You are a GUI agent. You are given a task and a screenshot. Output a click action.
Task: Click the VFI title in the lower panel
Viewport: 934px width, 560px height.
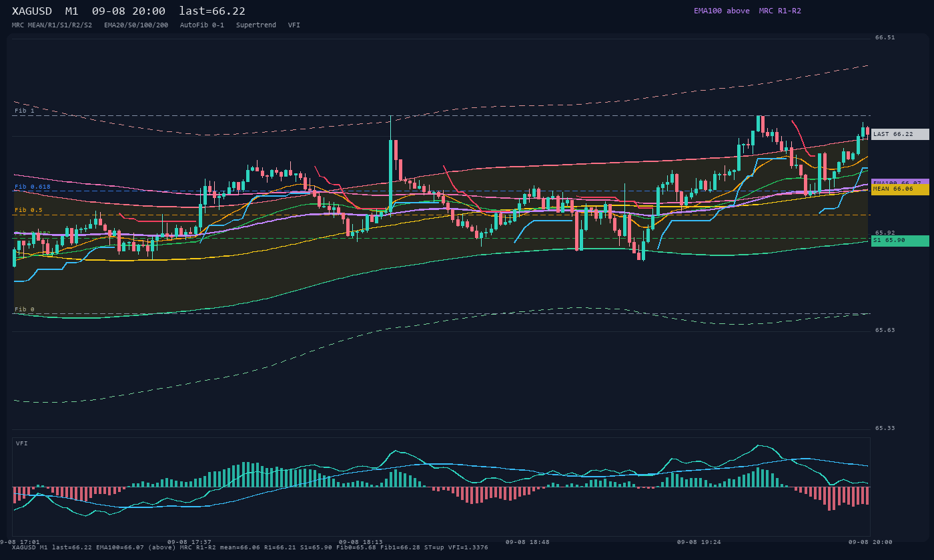pyautogui.click(x=22, y=443)
